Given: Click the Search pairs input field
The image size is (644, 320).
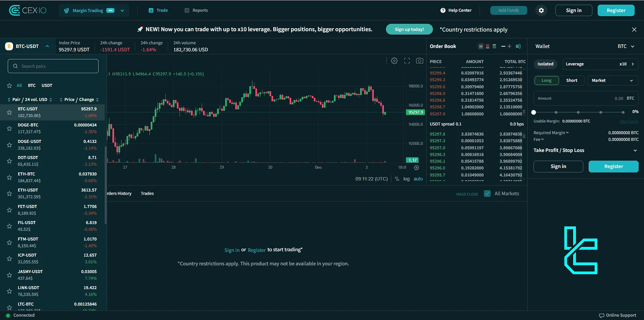Looking at the screenshot, I should 53,66.
